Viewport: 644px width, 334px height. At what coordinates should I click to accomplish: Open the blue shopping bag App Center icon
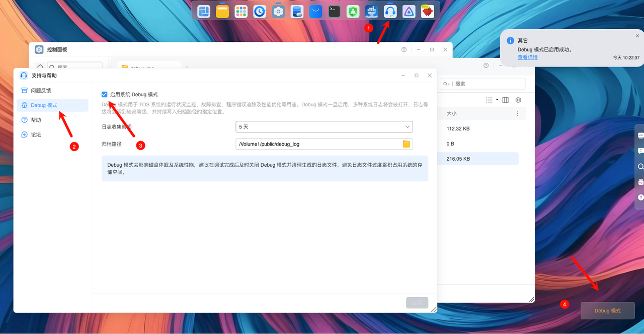coord(315,11)
